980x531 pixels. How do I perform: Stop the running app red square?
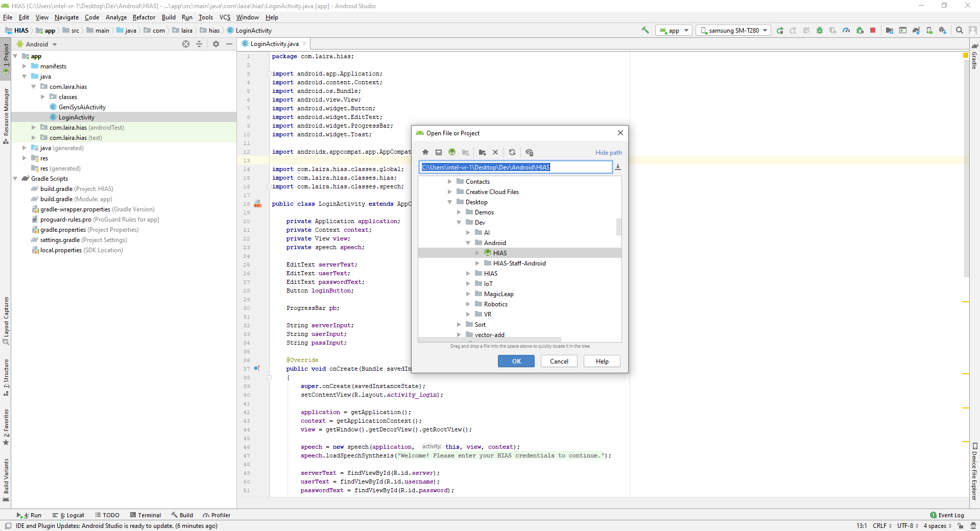[873, 30]
